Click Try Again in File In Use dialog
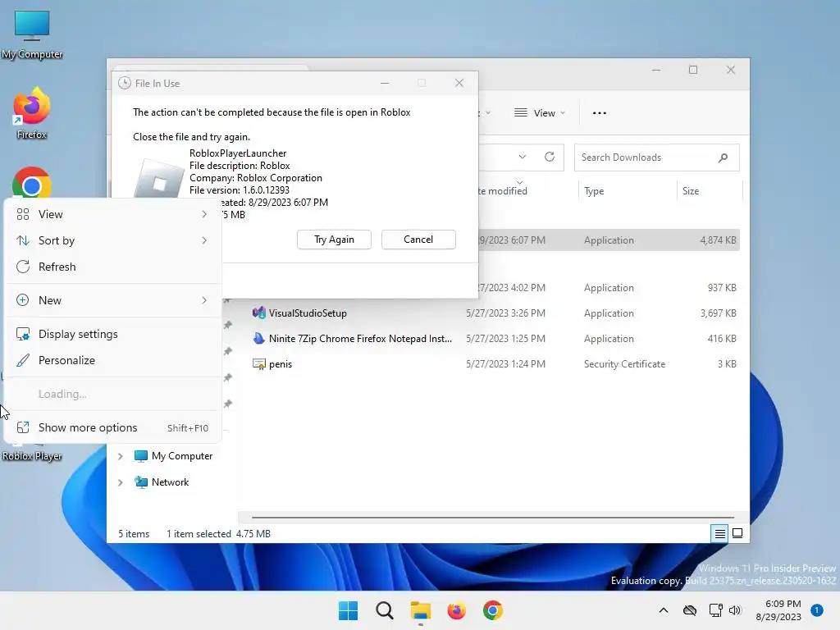 coord(335,240)
